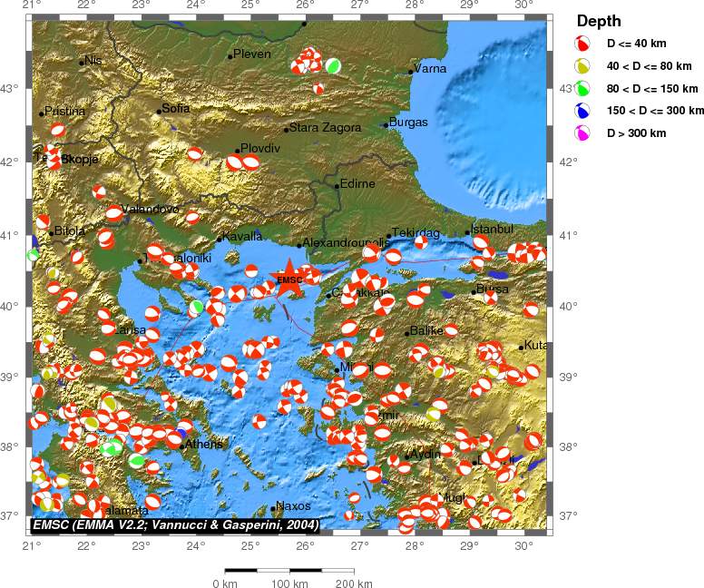Select the blue 150-300 km depth legend symbol

tap(584, 111)
